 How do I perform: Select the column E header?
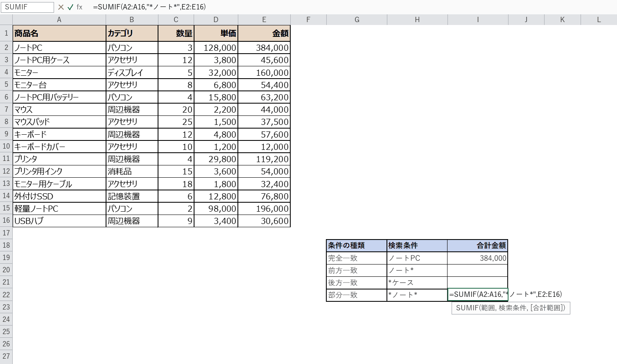[264, 20]
